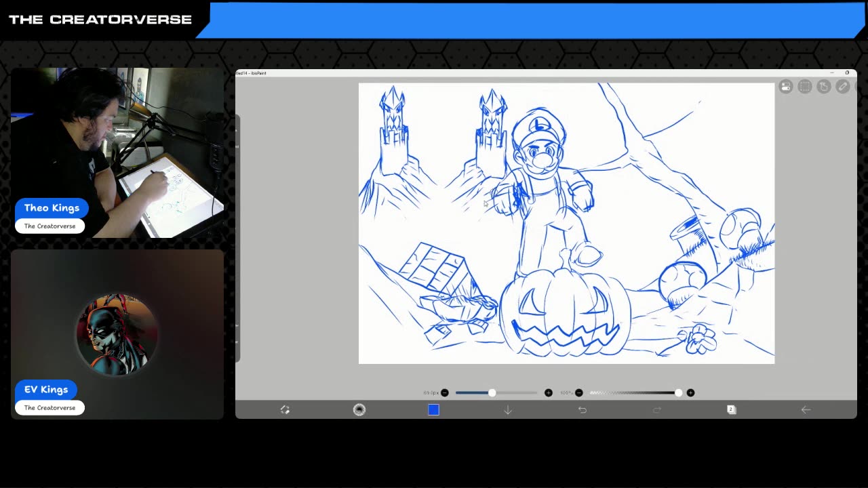Click the Mario sketch canvas
The height and width of the screenshot is (488, 868).
[x=566, y=224]
